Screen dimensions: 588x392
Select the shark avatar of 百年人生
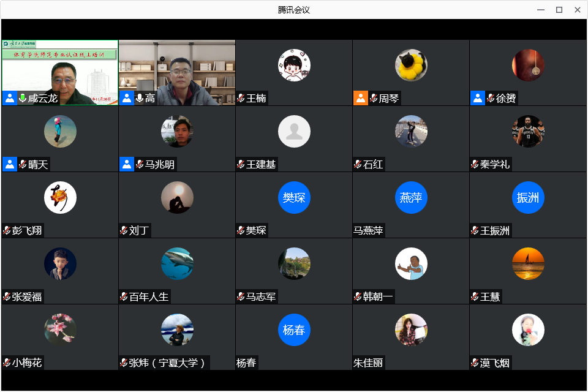point(177,264)
